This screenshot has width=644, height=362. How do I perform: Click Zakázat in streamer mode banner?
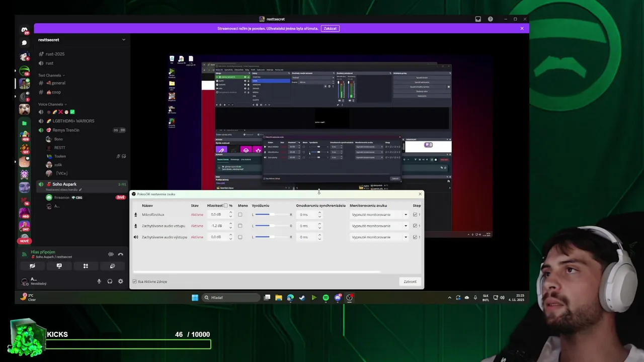(330, 29)
